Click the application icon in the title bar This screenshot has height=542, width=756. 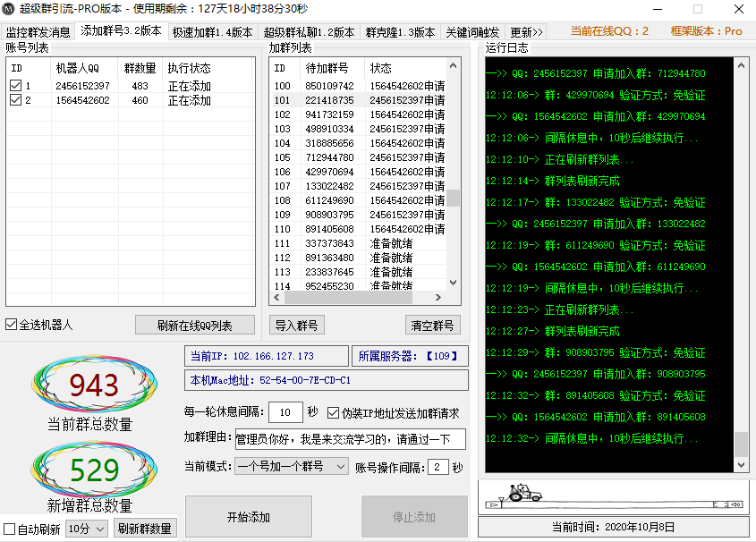pyautogui.click(x=9, y=9)
